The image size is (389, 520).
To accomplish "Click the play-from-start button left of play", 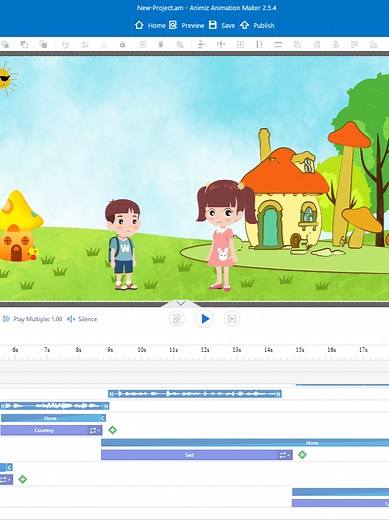I will [177, 319].
